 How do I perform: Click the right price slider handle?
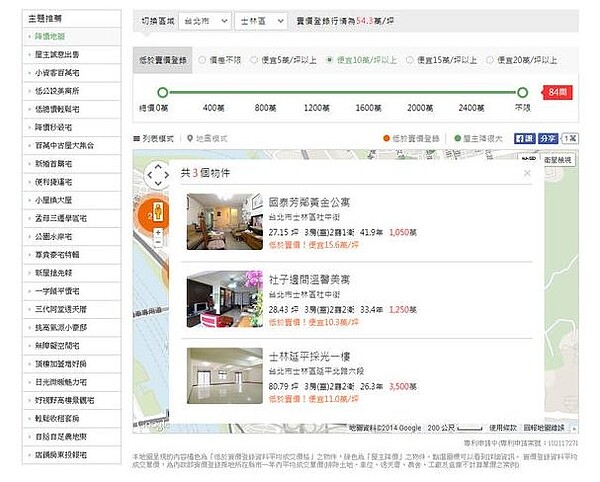pyautogui.click(x=523, y=92)
